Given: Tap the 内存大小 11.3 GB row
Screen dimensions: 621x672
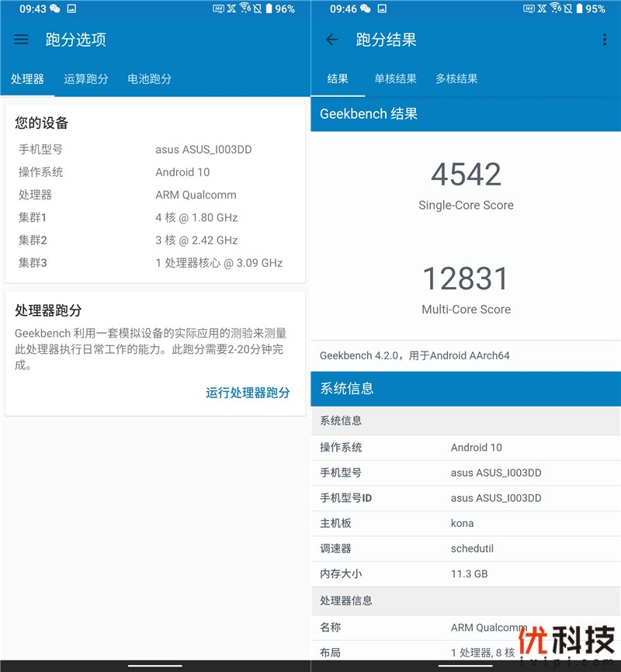Looking at the screenshot, I should point(466,574).
